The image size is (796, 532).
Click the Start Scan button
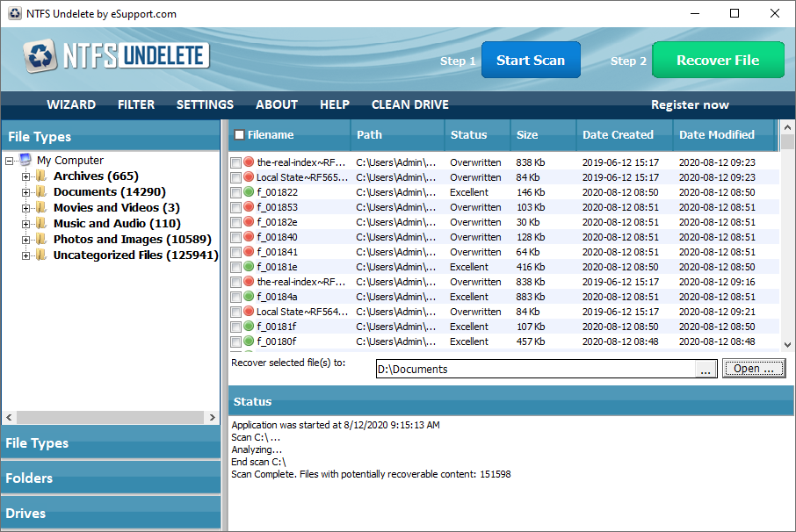531,60
